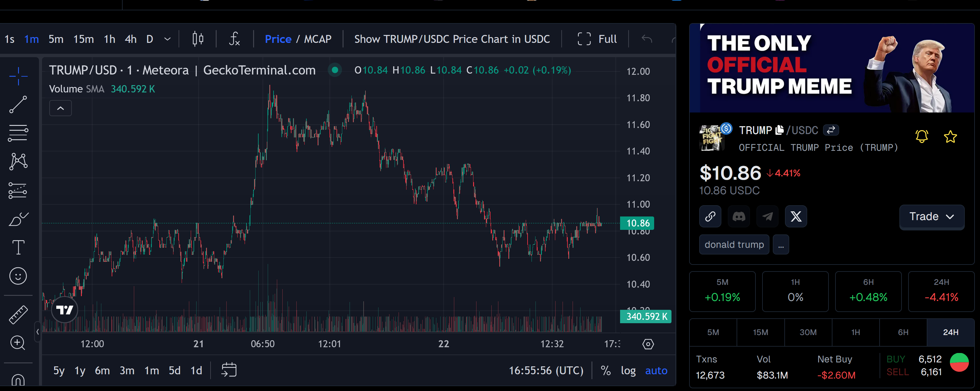Switch stats to the 15M tab
The width and height of the screenshot is (980, 391).
click(761, 332)
